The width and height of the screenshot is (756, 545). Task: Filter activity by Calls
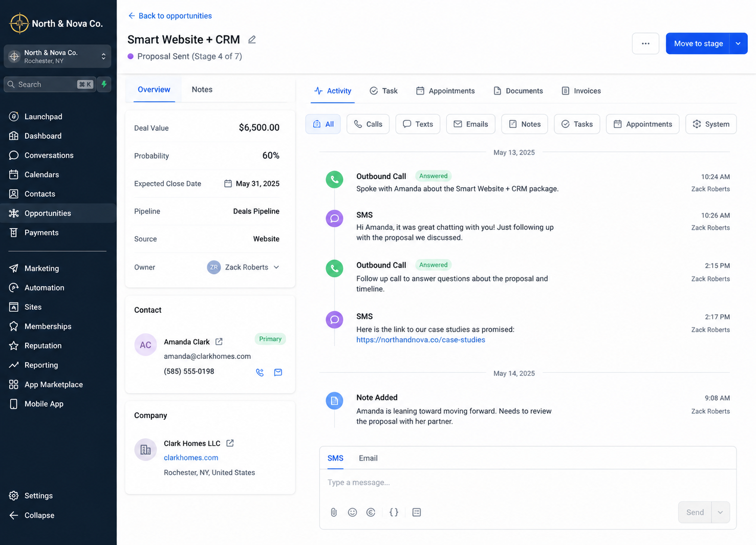tap(368, 124)
